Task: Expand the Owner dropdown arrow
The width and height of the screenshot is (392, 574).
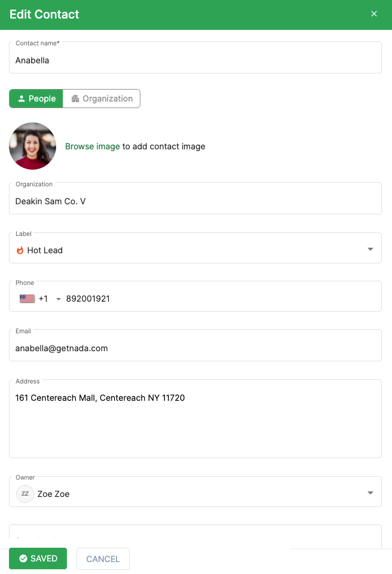Action: pyautogui.click(x=370, y=493)
